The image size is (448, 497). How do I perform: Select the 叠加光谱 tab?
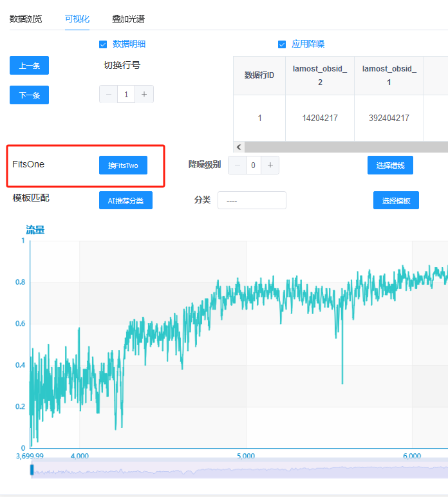[128, 19]
